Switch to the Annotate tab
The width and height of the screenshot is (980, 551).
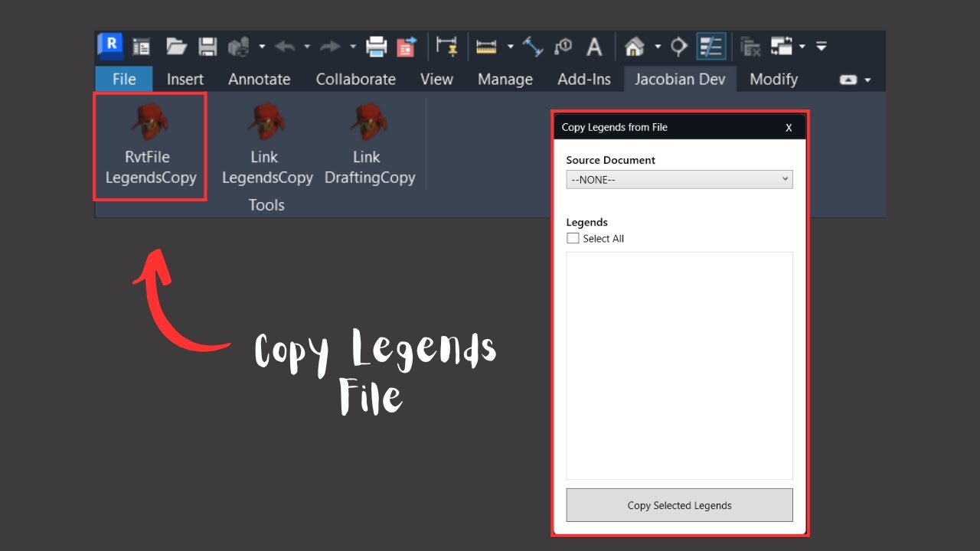260,79
